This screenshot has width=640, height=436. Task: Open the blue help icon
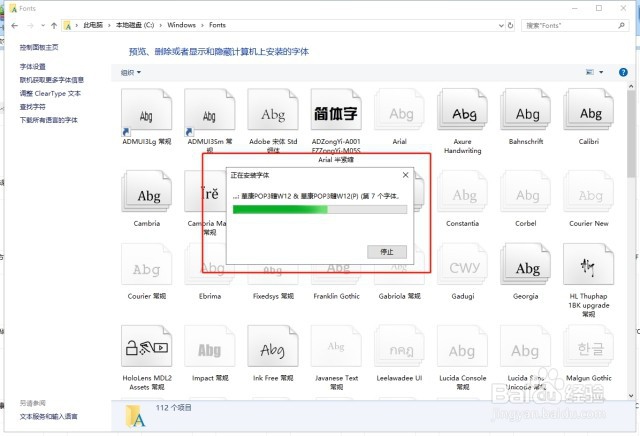623,72
